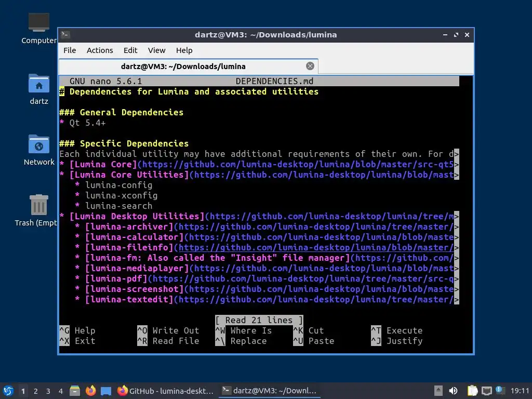Select the dartz@VM3 ~/Downloads/lumina tab
The image size is (532, 399).
click(188, 66)
